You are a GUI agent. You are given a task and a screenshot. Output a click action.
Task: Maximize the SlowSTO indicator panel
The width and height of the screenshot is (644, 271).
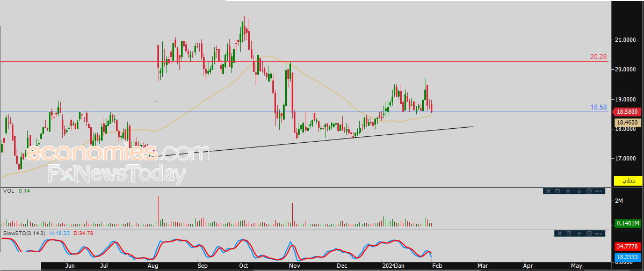pyautogui.click(x=569, y=233)
